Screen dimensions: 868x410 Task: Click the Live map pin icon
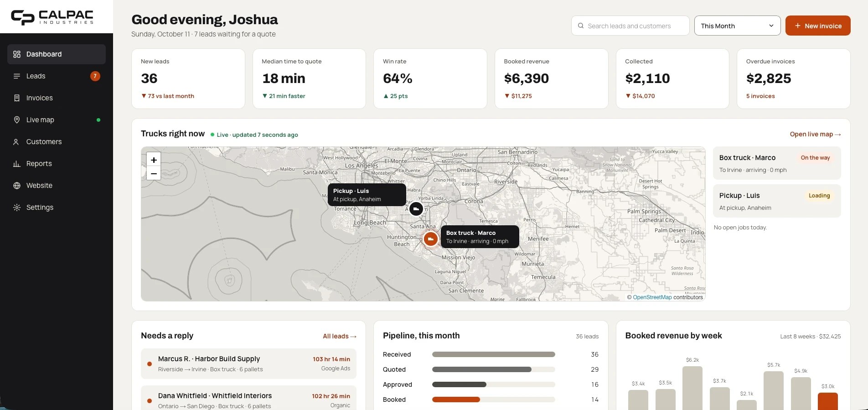click(x=17, y=120)
